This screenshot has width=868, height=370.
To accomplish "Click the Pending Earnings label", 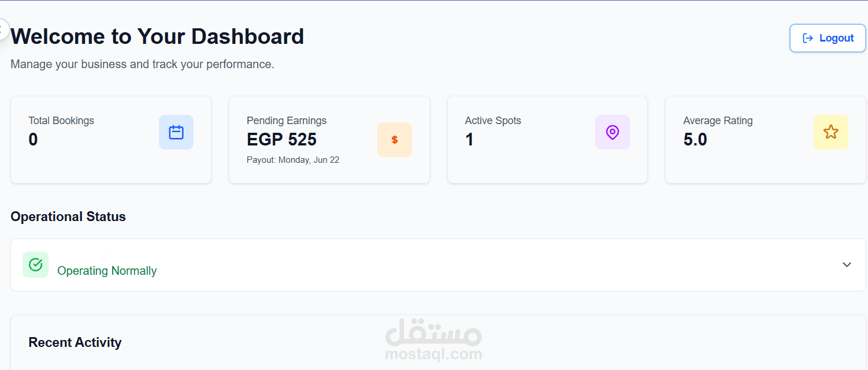I will [x=287, y=121].
